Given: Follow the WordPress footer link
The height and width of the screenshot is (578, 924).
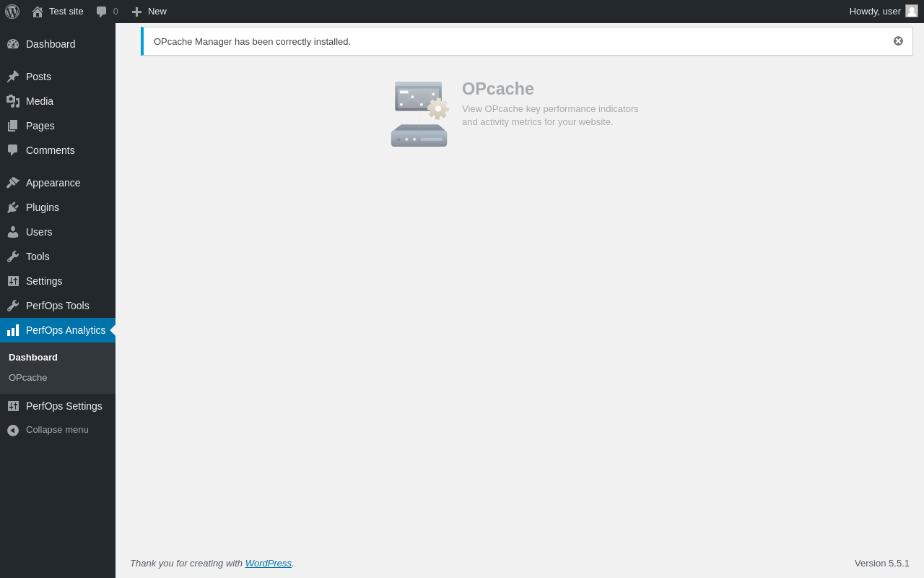Looking at the screenshot, I should coord(269,563).
